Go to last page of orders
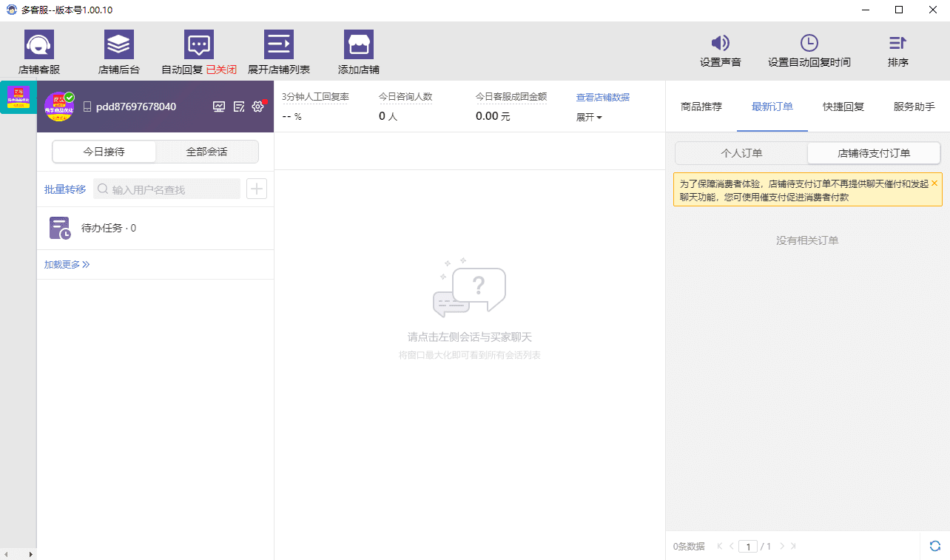Screen dimensions: 950x560 [793, 546]
